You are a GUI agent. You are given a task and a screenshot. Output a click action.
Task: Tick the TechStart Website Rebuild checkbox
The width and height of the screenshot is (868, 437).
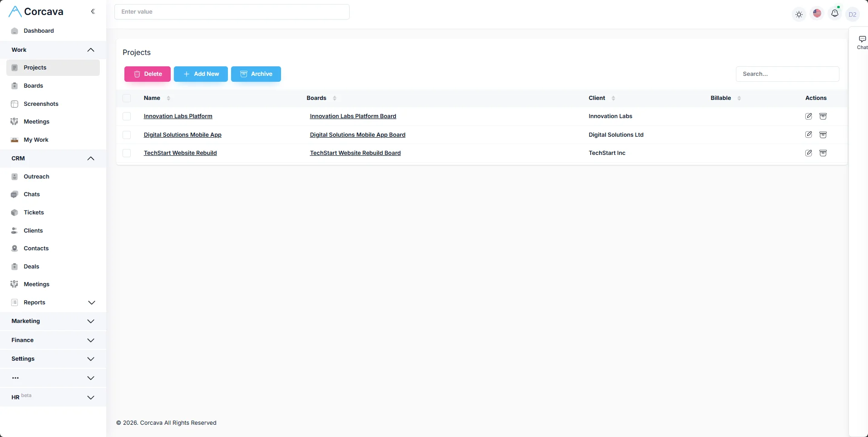pos(127,153)
